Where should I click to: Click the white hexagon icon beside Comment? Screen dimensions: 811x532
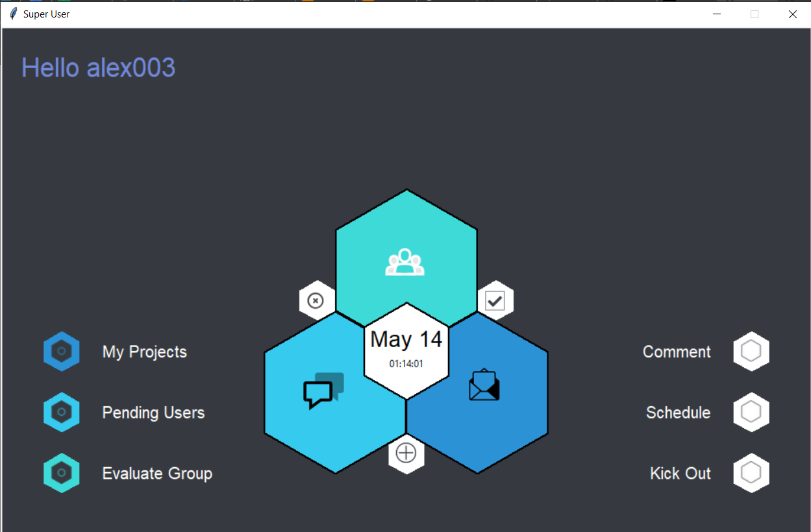click(751, 352)
